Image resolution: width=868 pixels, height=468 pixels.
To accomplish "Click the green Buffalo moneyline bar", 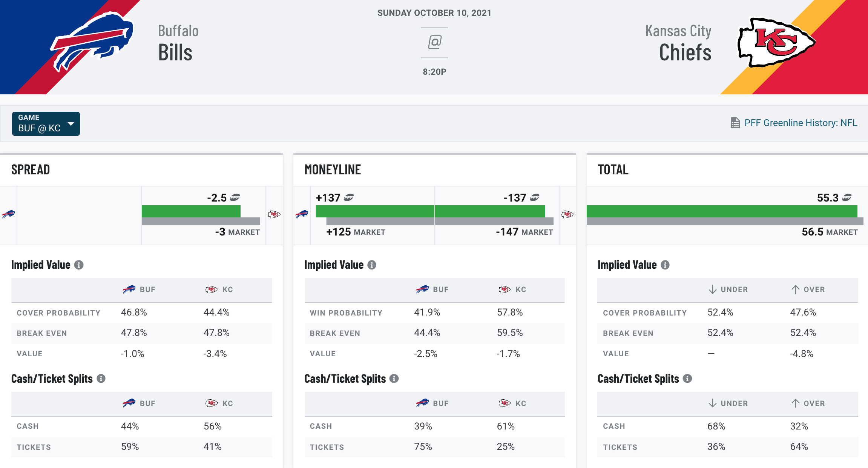I will point(375,211).
